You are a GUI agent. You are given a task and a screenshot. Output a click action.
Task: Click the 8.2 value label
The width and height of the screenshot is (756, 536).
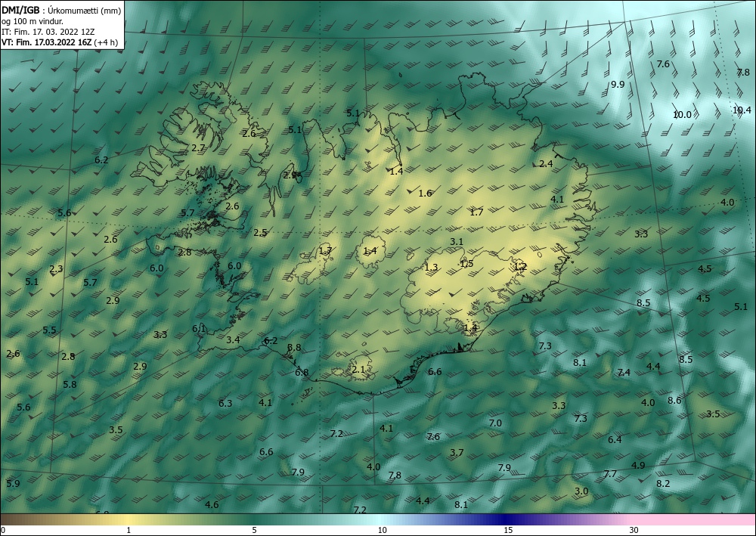click(x=664, y=484)
